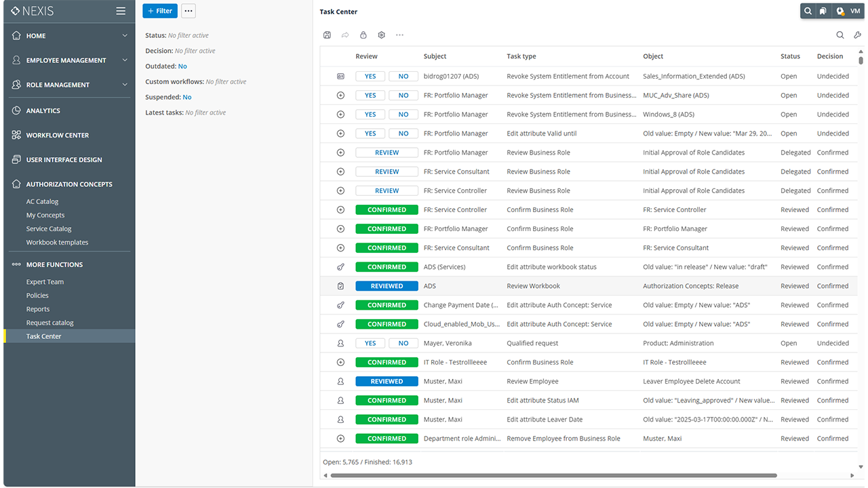The height and width of the screenshot is (488, 868).
Task: Click YES for the bidrog01207 (ADS) task
Action: (370, 77)
